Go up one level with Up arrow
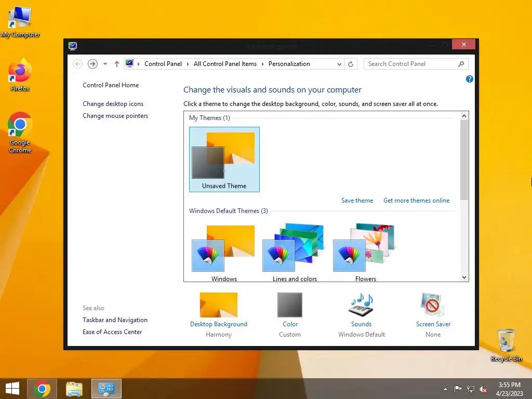This screenshot has height=399, width=532. (117, 64)
